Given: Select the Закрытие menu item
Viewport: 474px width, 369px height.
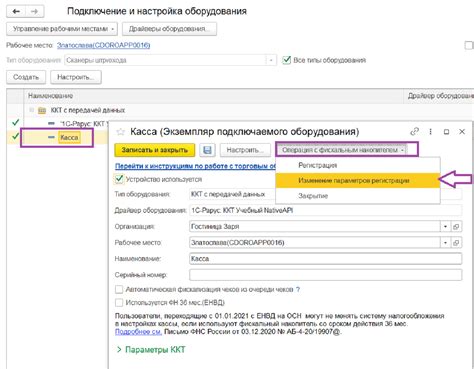Looking at the screenshot, I should point(358,196).
